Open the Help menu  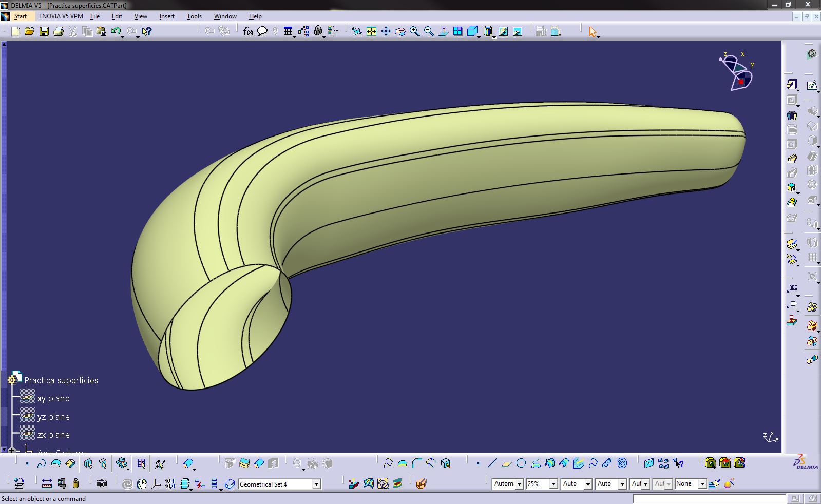point(255,16)
